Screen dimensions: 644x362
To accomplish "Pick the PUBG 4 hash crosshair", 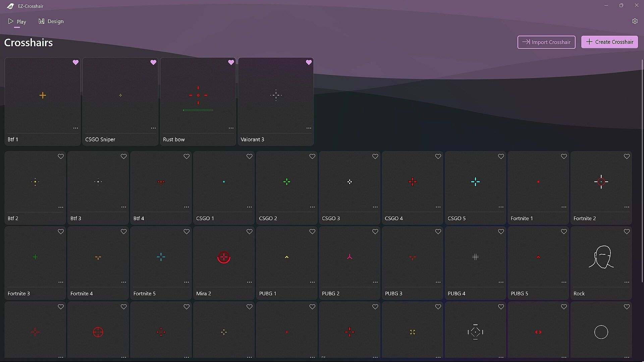I will (x=475, y=257).
